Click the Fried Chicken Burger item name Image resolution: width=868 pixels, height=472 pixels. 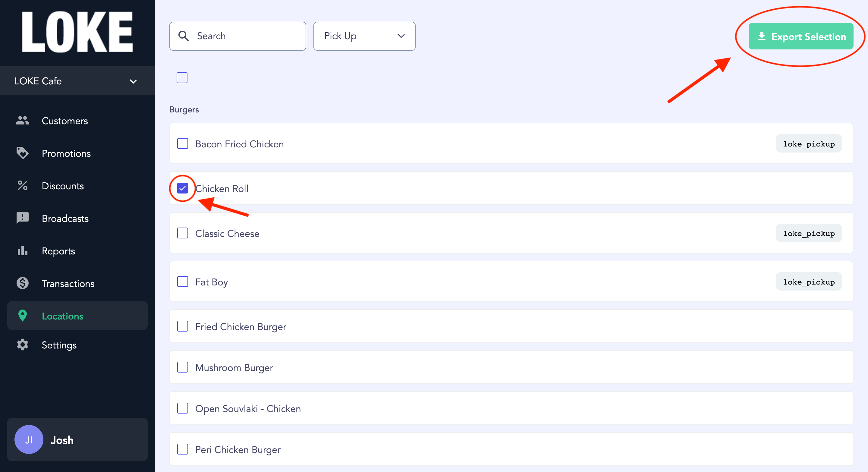click(x=241, y=326)
